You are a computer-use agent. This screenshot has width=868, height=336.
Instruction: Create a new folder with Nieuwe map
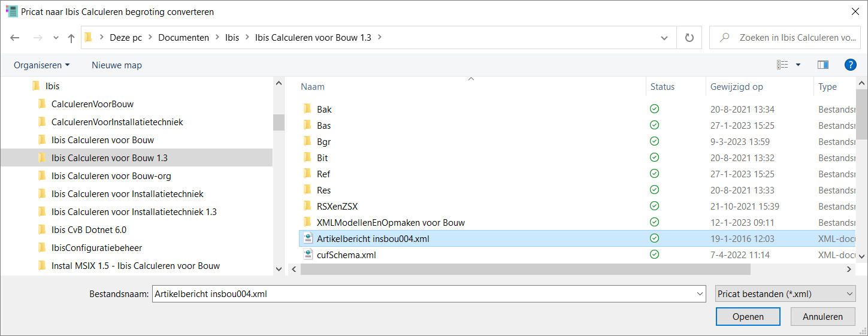(117, 65)
